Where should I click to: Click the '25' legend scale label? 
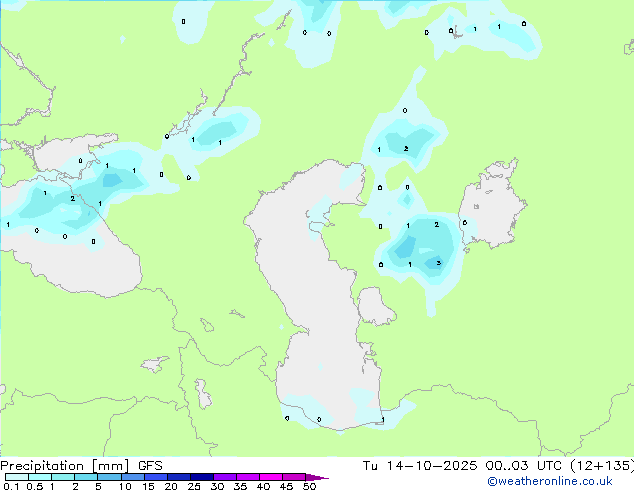[x=194, y=486]
